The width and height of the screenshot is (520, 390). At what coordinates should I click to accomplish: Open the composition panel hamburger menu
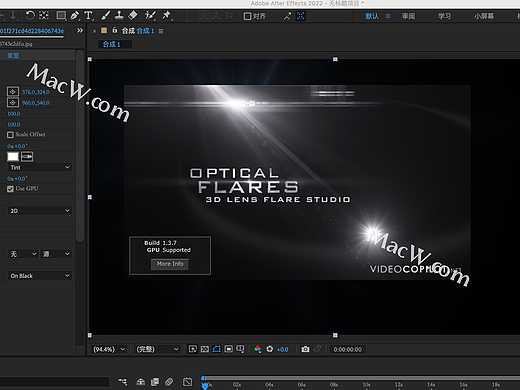point(161,31)
